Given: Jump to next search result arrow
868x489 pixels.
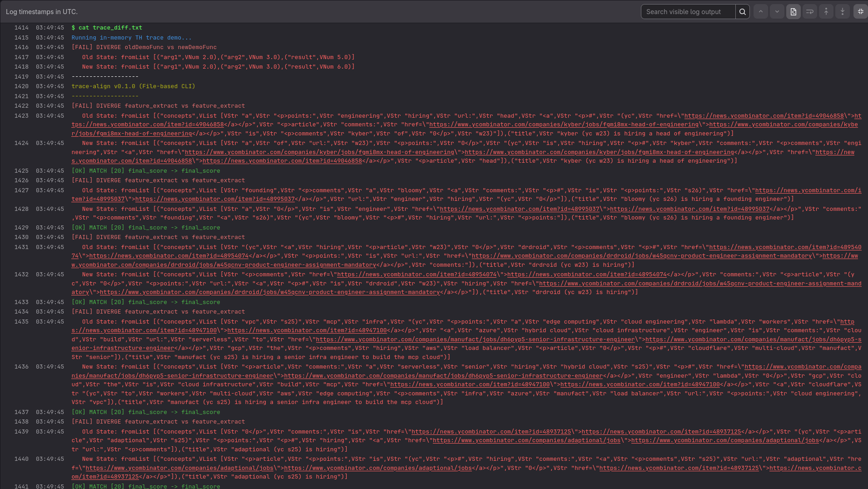Looking at the screenshot, I should click(777, 12).
